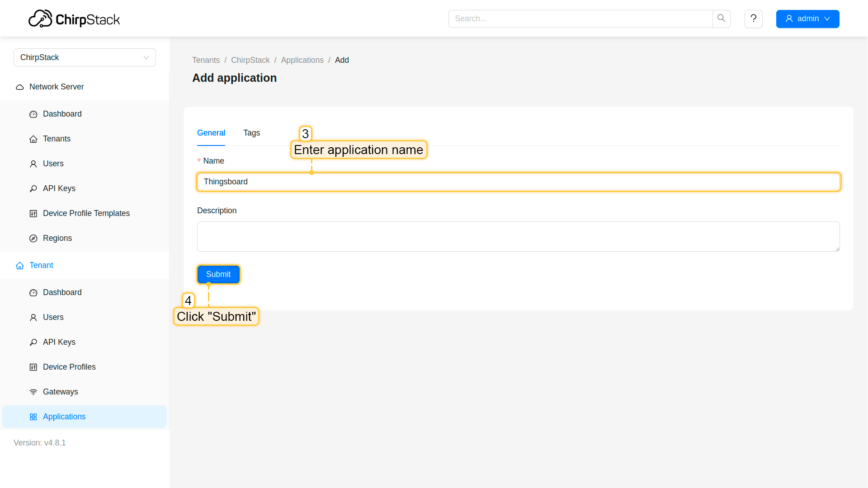Expand the ChirpStack tenant selector dropdown
The height and width of the screenshot is (488, 868).
click(x=85, y=57)
